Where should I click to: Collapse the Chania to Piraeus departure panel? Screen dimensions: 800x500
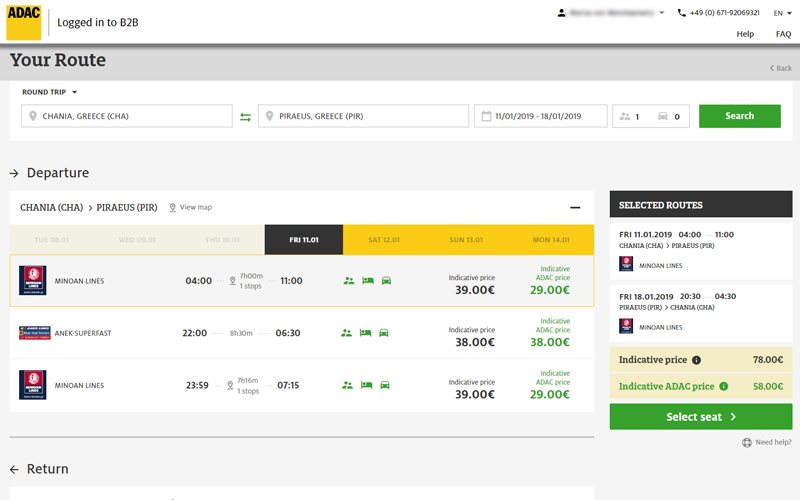(x=575, y=208)
